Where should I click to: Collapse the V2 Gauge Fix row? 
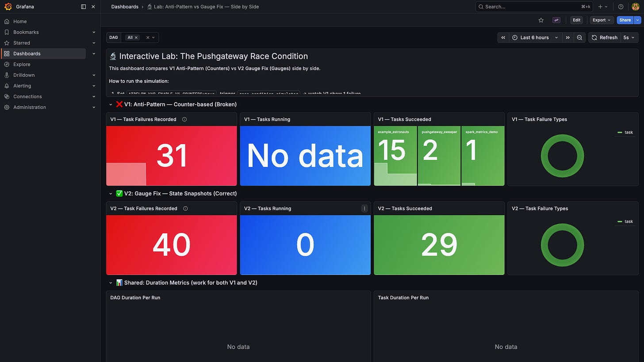111,194
